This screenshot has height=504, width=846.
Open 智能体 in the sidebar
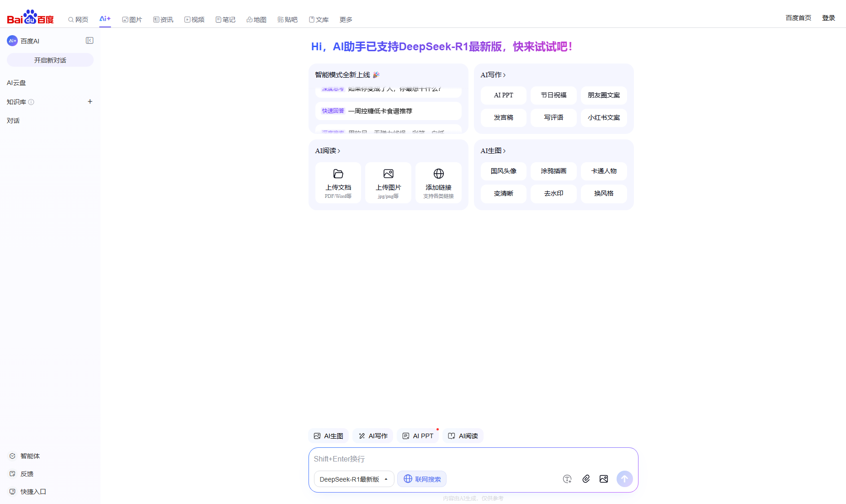tap(25, 456)
